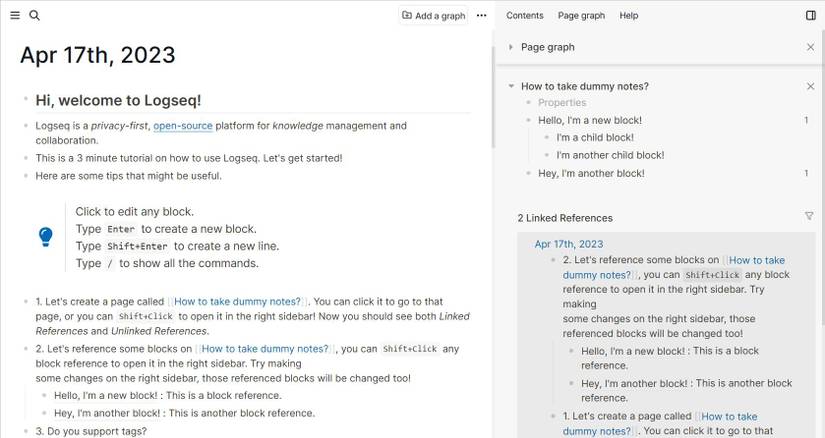Toggle the right sidebar panel icon
825x438 pixels.
coord(811,15)
